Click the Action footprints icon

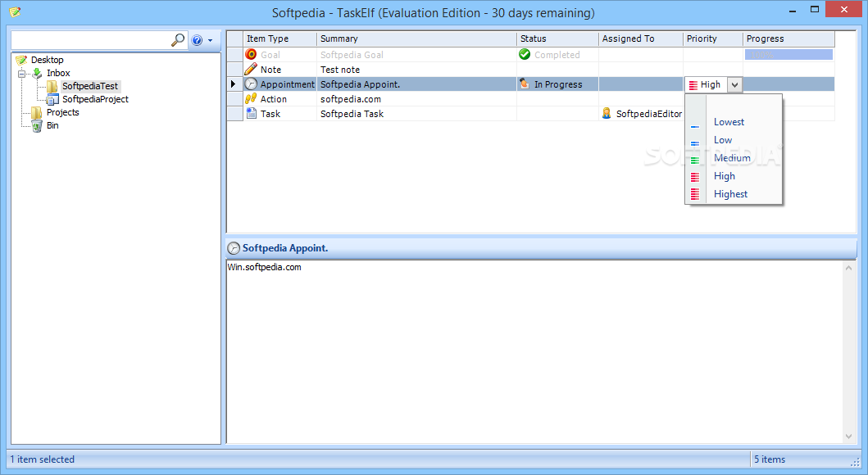(x=251, y=98)
